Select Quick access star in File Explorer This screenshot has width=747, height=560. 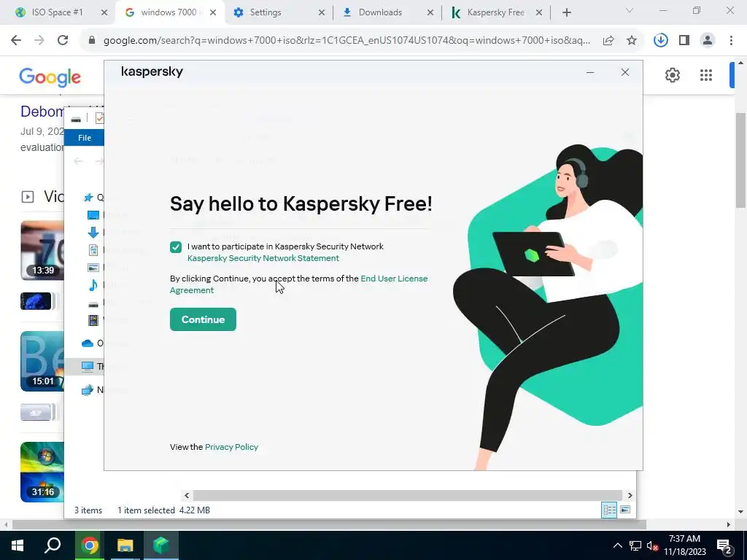pos(88,198)
